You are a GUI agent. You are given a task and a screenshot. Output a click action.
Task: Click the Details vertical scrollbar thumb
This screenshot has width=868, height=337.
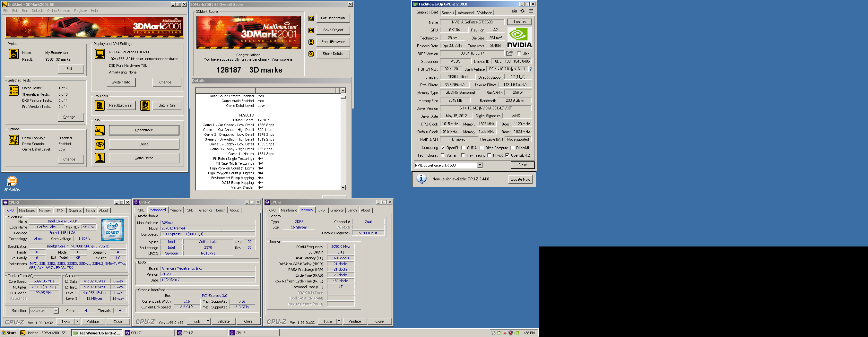click(343, 97)
